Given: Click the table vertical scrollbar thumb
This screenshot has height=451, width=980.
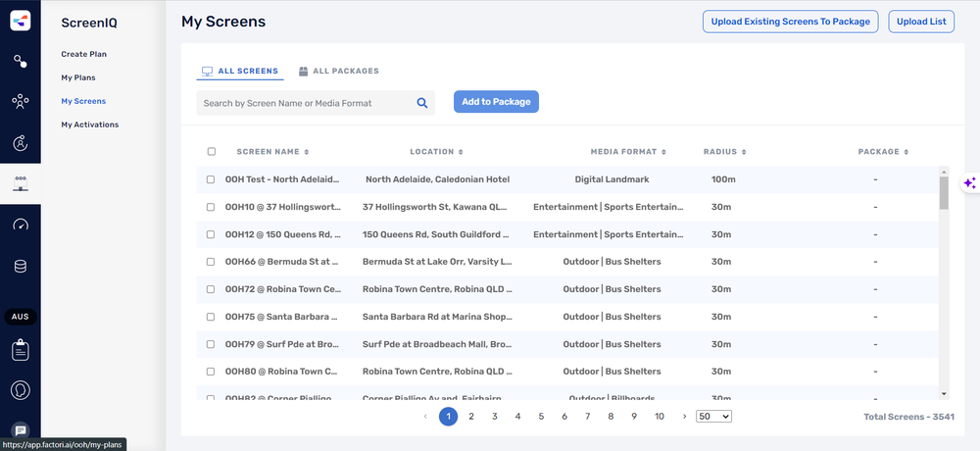Looking at the screenshot, I should coord(944,193).
